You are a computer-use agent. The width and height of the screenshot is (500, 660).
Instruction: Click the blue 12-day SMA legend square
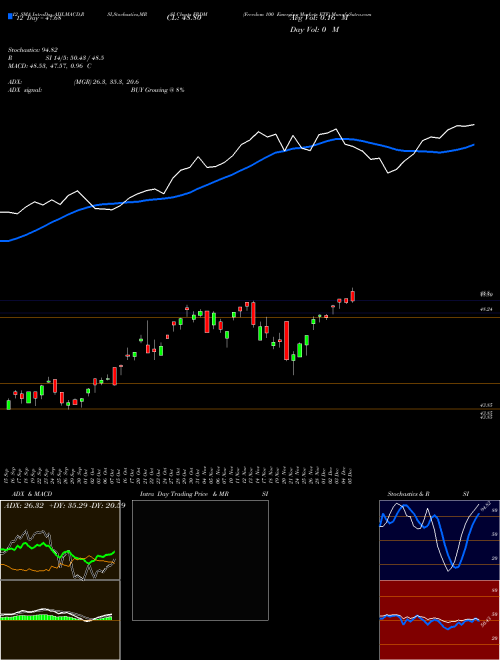pos(10,16)
